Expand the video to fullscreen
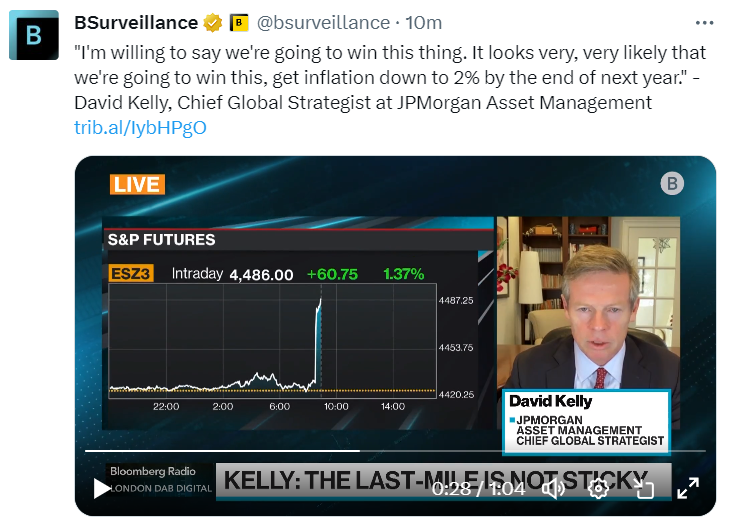This screenshot has height=525, width=729. click(x=688, y=488)
